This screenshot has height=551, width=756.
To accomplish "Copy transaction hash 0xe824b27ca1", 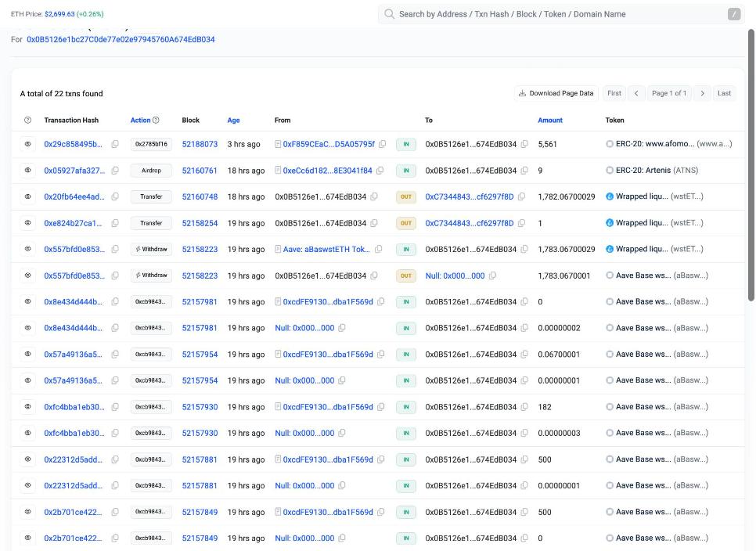I will (x=115, y=223).
